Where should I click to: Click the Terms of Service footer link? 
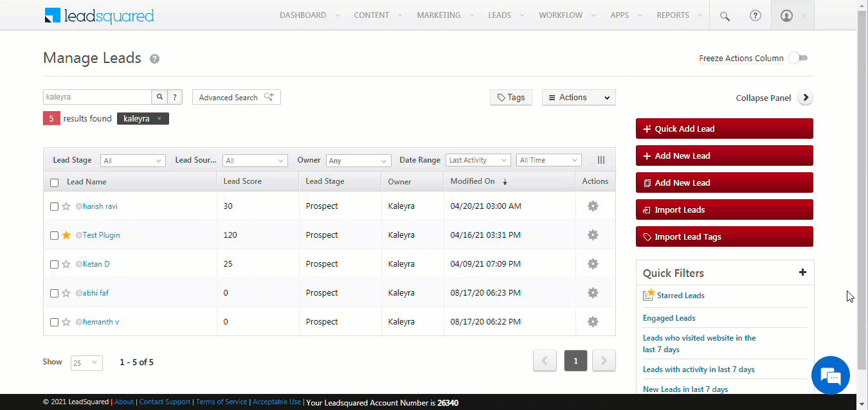coord(221,402)
